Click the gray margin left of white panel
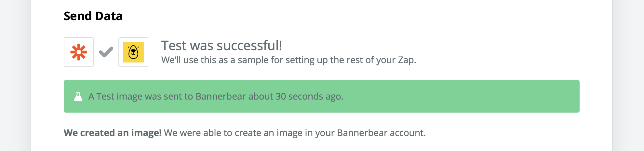Viewport: 644px width, 151px height. pos(15,75)
